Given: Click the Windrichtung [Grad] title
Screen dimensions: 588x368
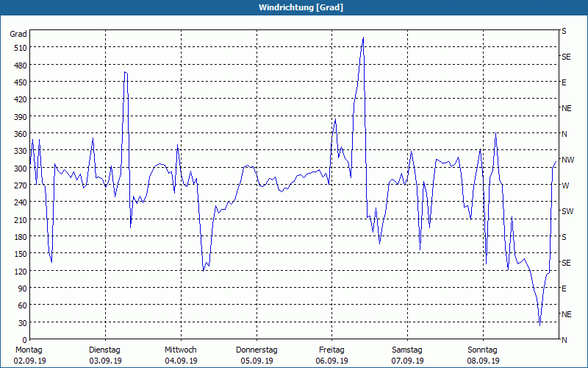Looking at the screenshot, I should point(301,7).
